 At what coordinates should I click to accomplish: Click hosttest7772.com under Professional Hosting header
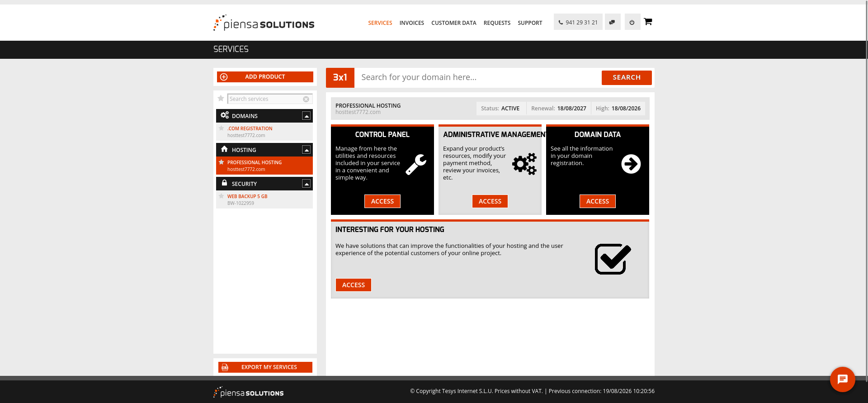pyautogui.click(x=358, y=112)
